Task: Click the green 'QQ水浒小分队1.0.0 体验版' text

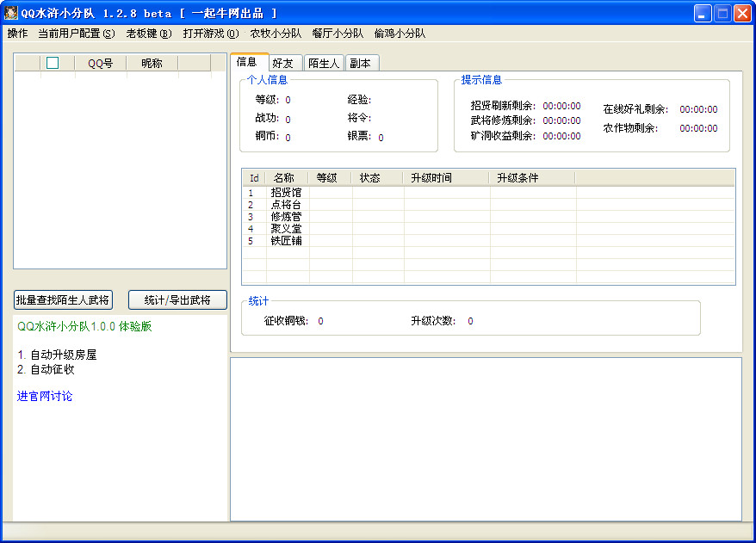Action: 85,326
